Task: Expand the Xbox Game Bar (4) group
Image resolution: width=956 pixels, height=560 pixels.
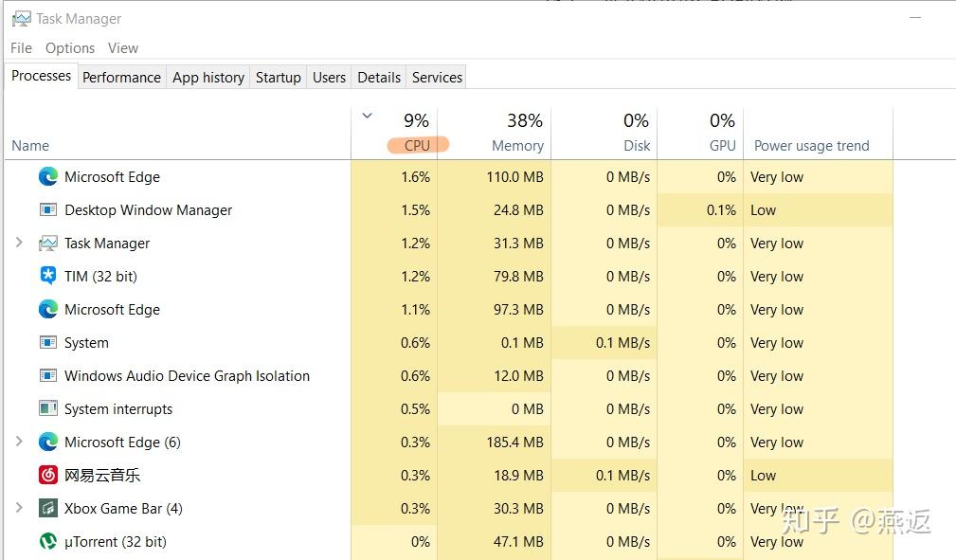Action: click(x=19, y=508)
